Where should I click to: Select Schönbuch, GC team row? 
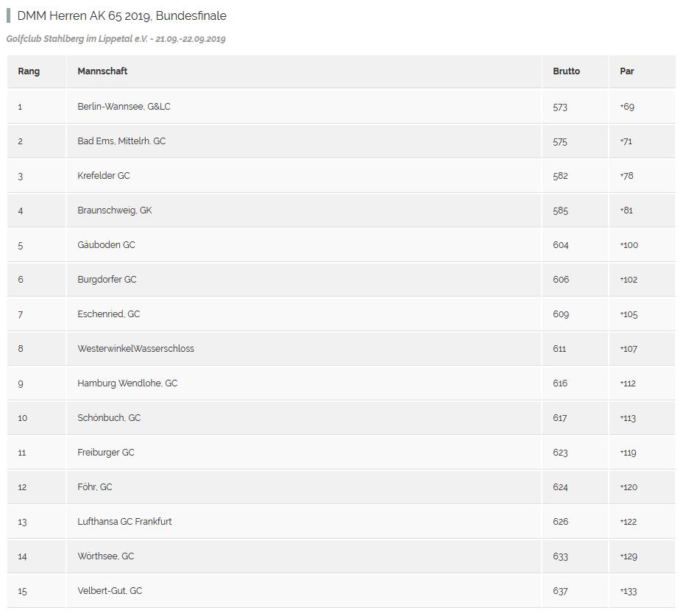[341, 418]
